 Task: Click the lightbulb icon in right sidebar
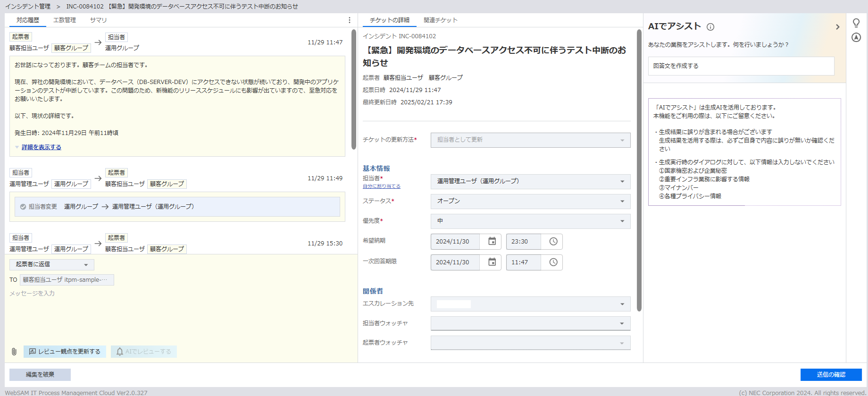856,23
